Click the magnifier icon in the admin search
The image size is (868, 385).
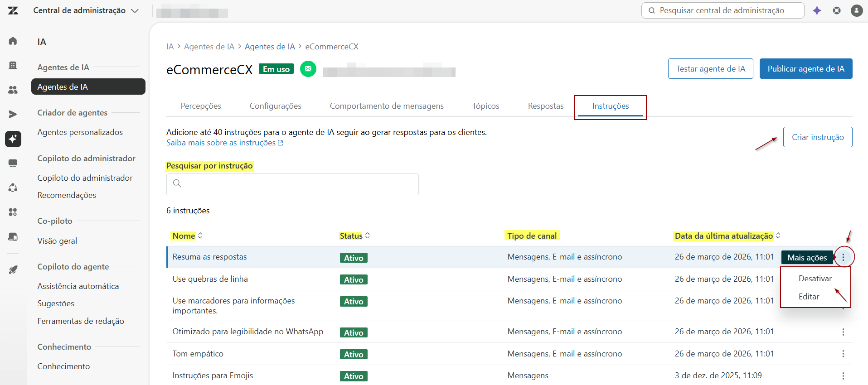[x=652, y=10]
